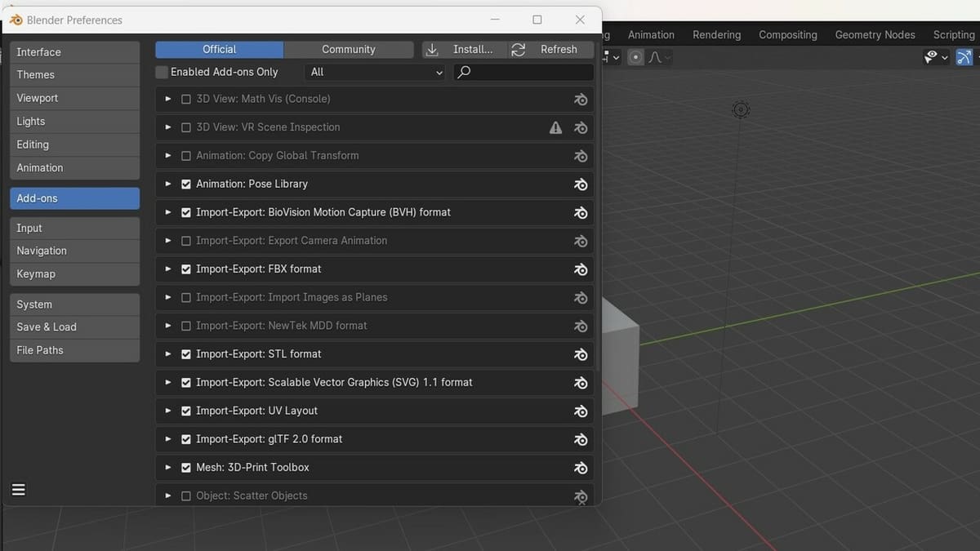Enable Copy Global Transform add-on checkbox
Screen dimensions: 980x551
[186, 156]
